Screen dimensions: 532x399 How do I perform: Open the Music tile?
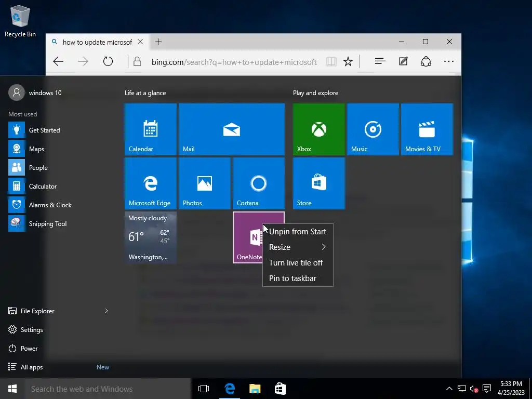[x=373, y=129]
